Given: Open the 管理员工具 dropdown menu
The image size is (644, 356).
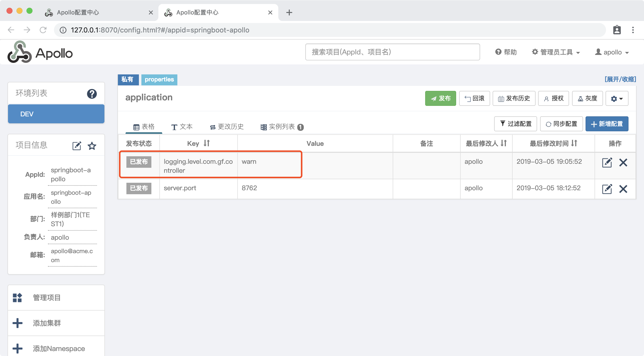Looking at the screenshot, I should pos(556,52).
